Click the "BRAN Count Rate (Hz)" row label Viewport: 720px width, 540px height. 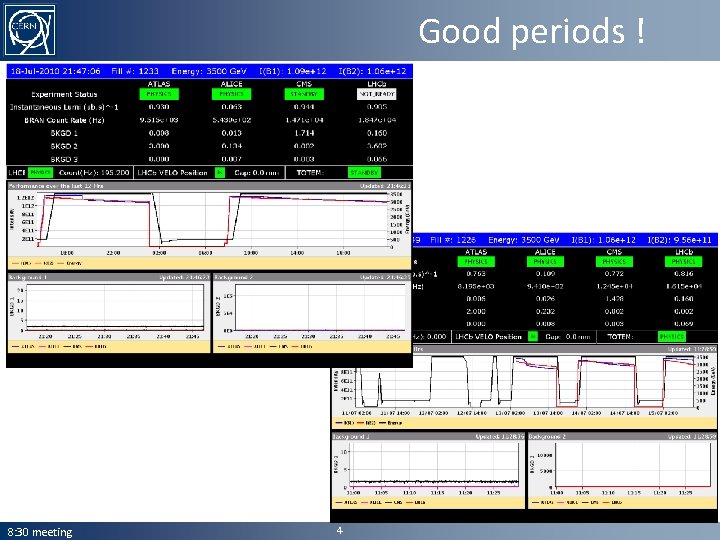tap(64, 120)
